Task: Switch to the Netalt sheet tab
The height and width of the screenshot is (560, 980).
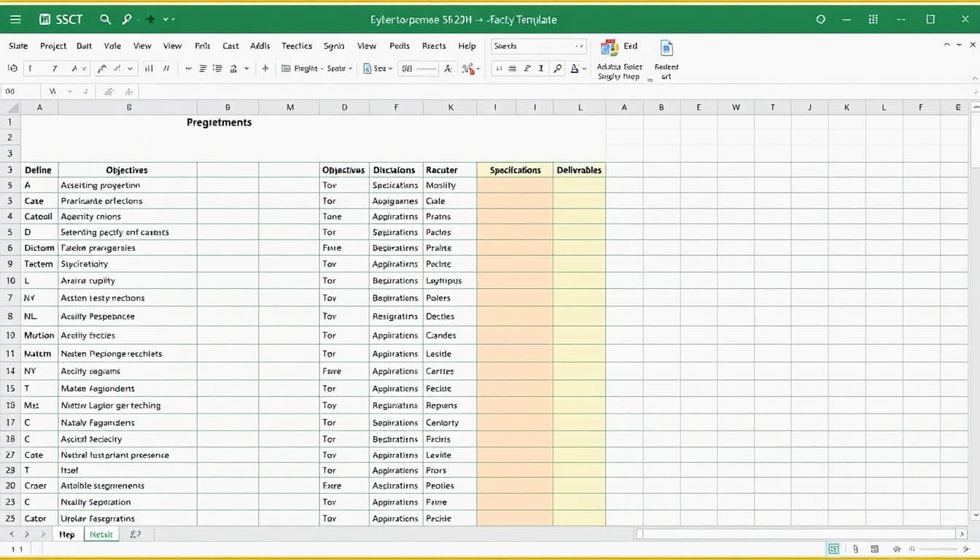Action: (x=101, y=534)
